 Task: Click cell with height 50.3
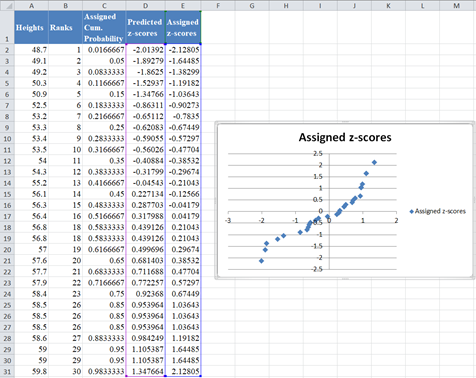click(x=31, y=83)
